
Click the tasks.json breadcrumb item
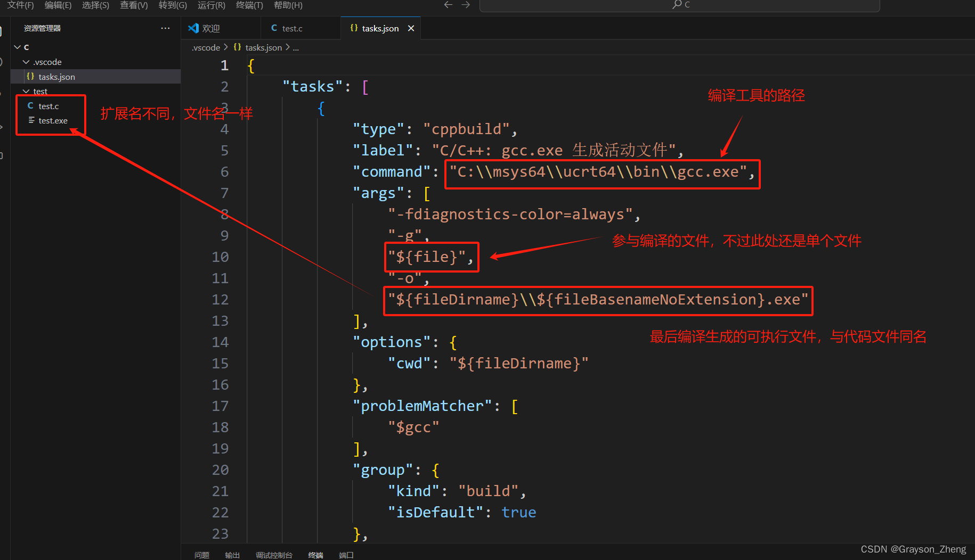[263, 48]
